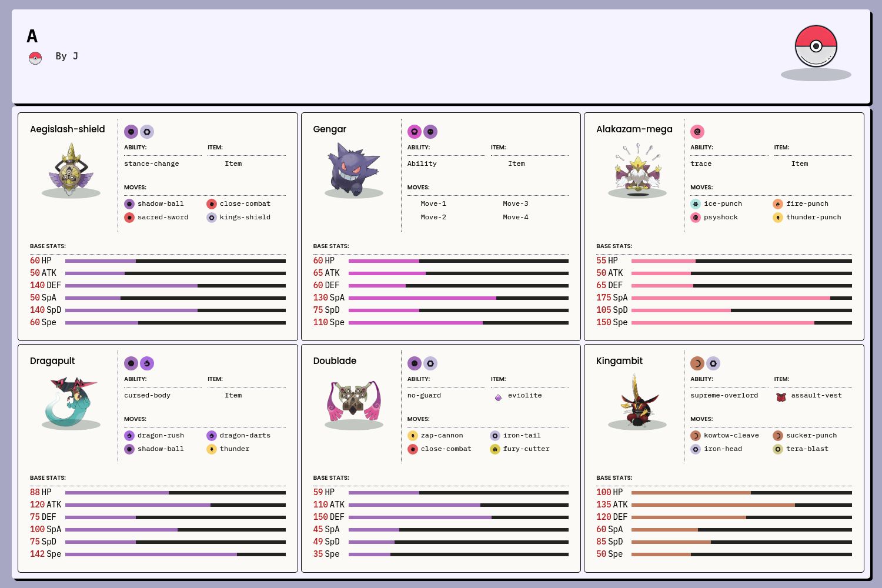Screen dimensions: 882x588
Task: Click the large Poké Ball in the header
Action: (816, 46)
